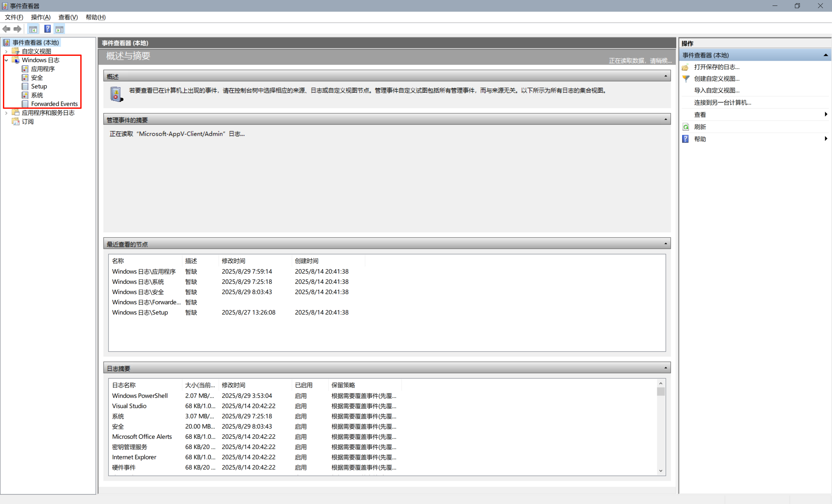Viewport: 832px width, 504px height.
Task: Click the 创建自定义视图 filter icon
Action: [x=685, y=79]
